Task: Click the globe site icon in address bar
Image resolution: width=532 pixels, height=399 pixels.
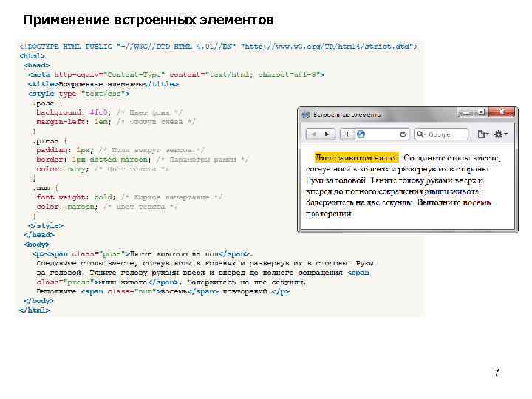Action: pos(361,134)
